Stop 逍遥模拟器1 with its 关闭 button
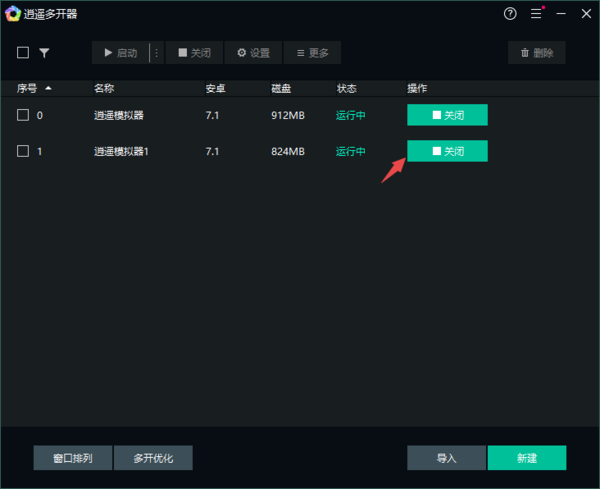The width and height of the screenshot is (600, 489). pyautogui.click(x=447, y=151)
